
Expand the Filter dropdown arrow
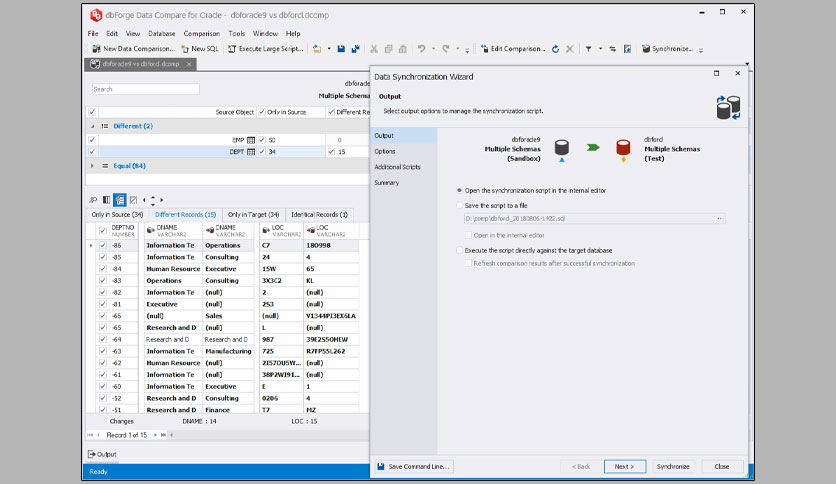(600, 49)
